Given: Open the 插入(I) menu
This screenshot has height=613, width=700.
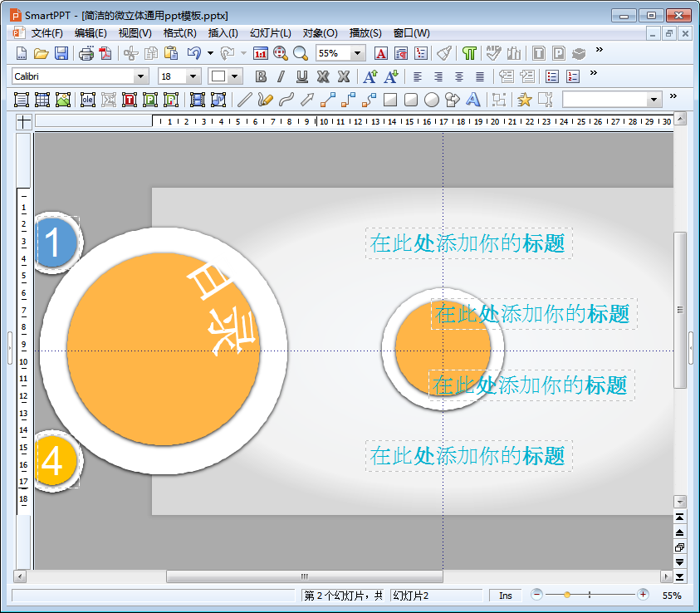Looking at the screenshot, I should click(223, 33).
